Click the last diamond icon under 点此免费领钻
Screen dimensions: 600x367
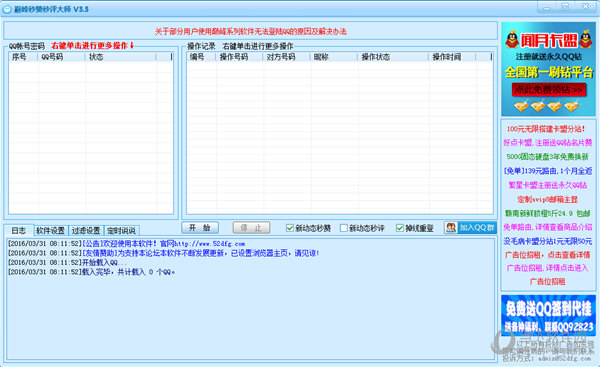(571, 106)
